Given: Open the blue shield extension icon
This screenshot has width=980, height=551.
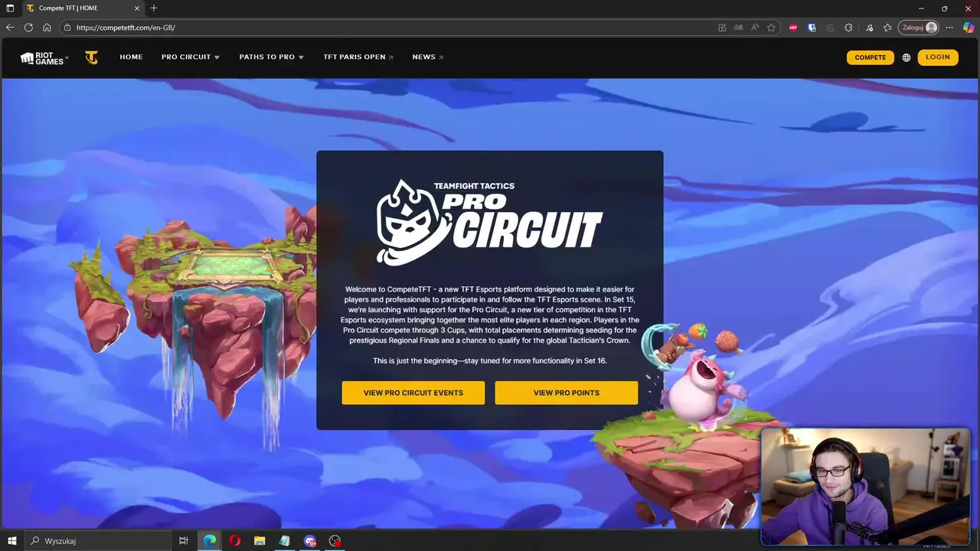Looking at the screenshot, I should point(812,28).
